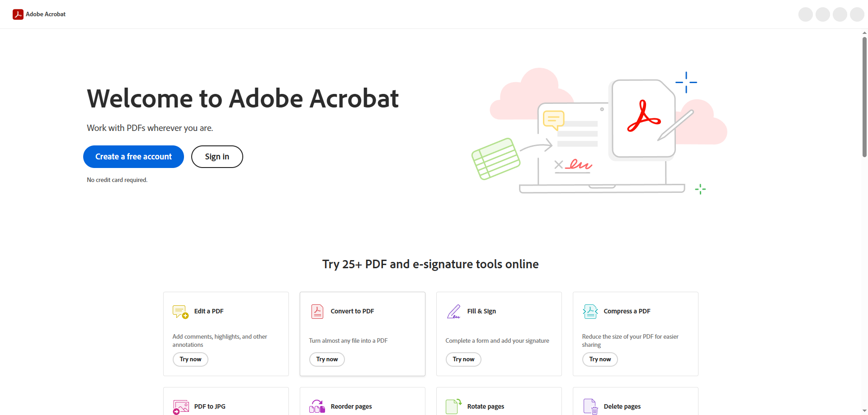The image size is (868, 415).
Task: Open the Compress a PDF title
Action: [627, 311]
